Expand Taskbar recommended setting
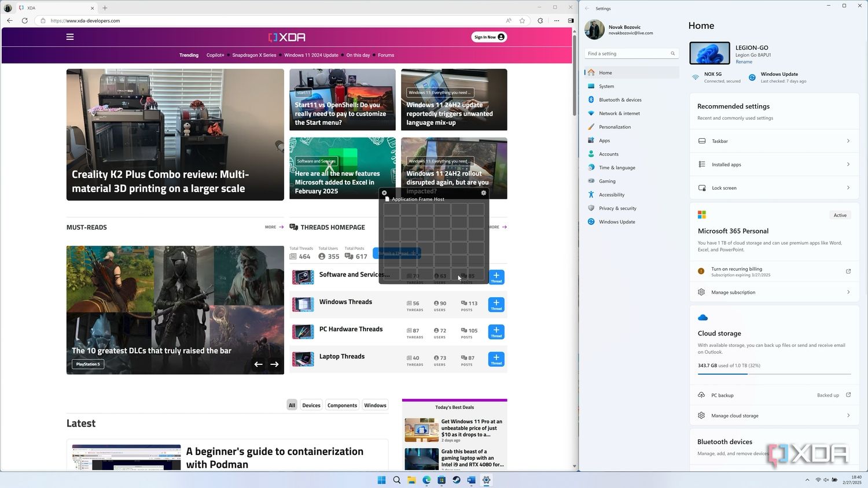868x488 pixels. tap(774, 141)
